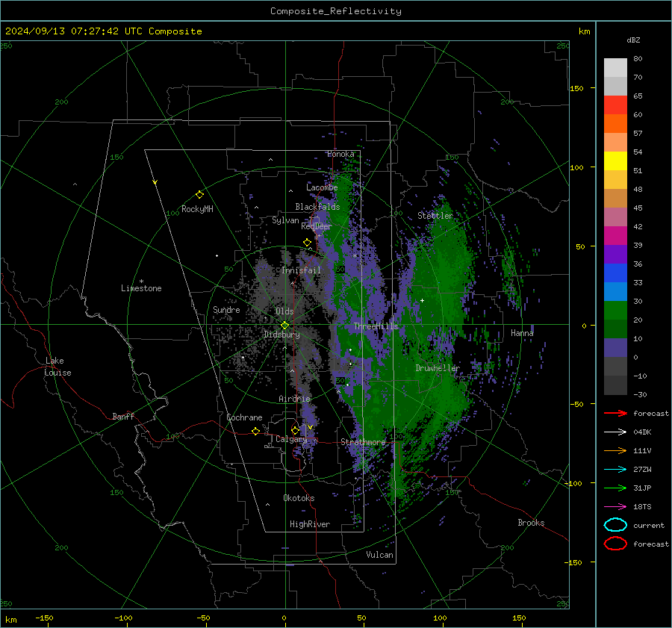The width and height of the screenshot is (672, 628).
Task: Click the yellow diamond marker below Cochrane
Action: click(x=255, y=432)
